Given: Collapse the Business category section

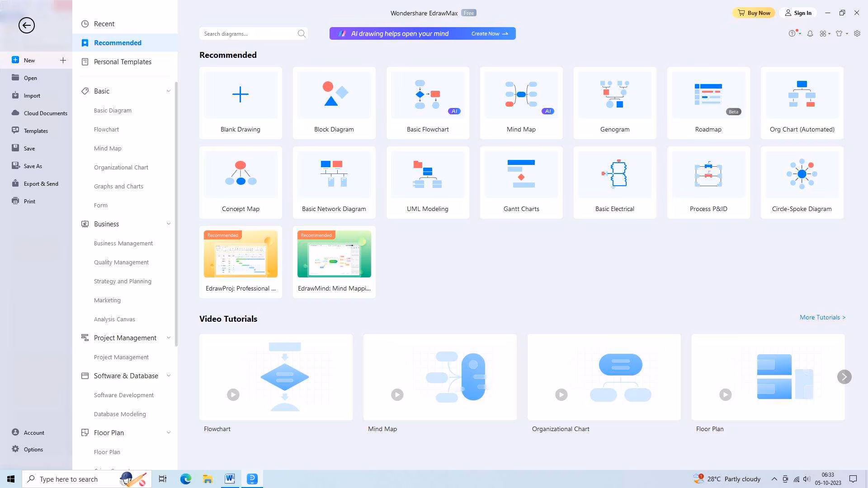Looking at the screenshot, I should (169, 224).
